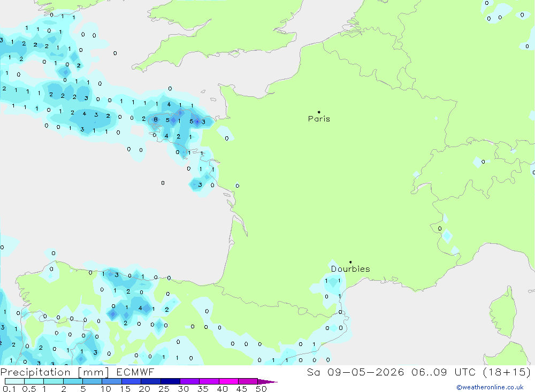
Task: Click the Dourbies location dot marker
Action: [350, 262]
